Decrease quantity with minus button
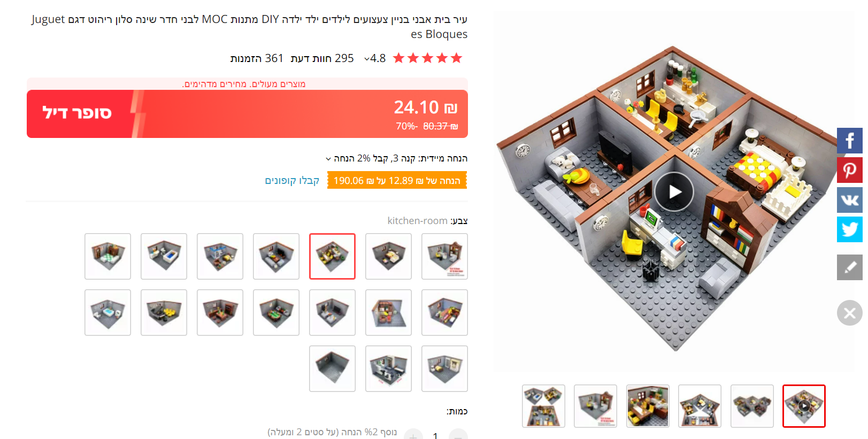 (x=458, y=435)
